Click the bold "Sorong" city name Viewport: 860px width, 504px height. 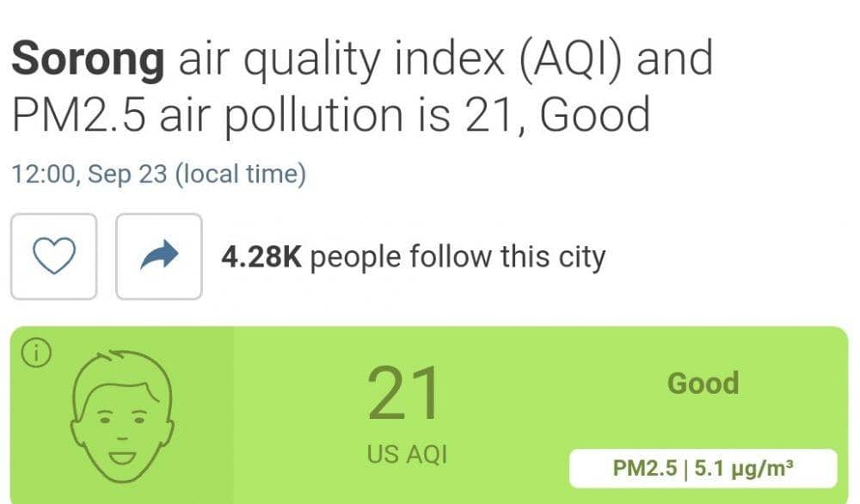(x=88, y=58)
